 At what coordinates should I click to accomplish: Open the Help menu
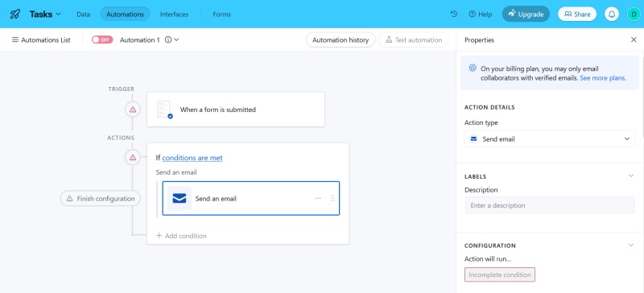[480, 14]
